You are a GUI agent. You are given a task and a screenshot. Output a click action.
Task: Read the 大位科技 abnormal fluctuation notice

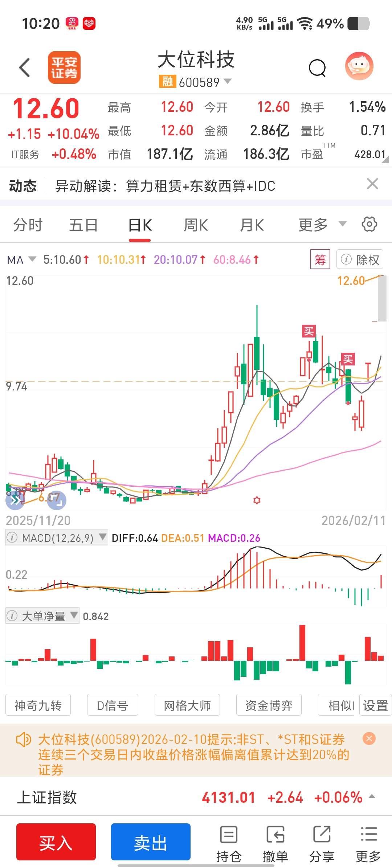pyautogui.click(x=194, y=754)
